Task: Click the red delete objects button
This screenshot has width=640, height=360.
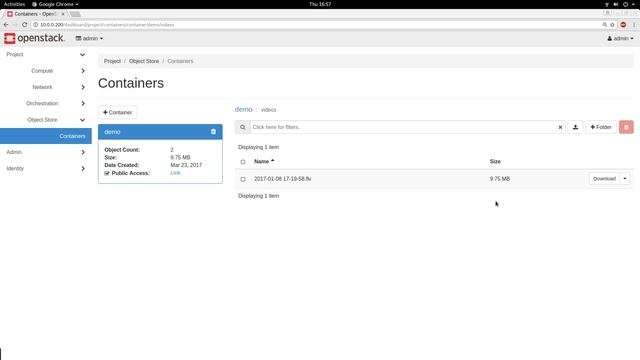Action: click(626, 127)
